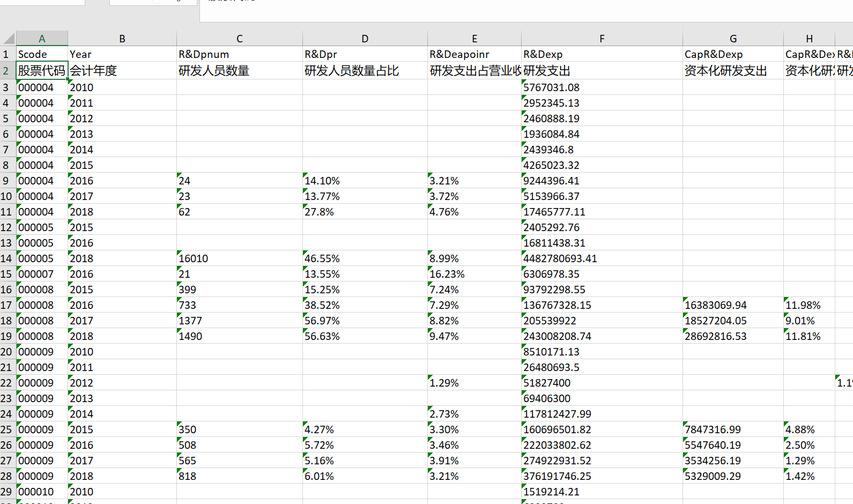This screenshot has width=853, height=504.
Task: Select the column G header
Action: pyautogui.click(x=732, y=39)
